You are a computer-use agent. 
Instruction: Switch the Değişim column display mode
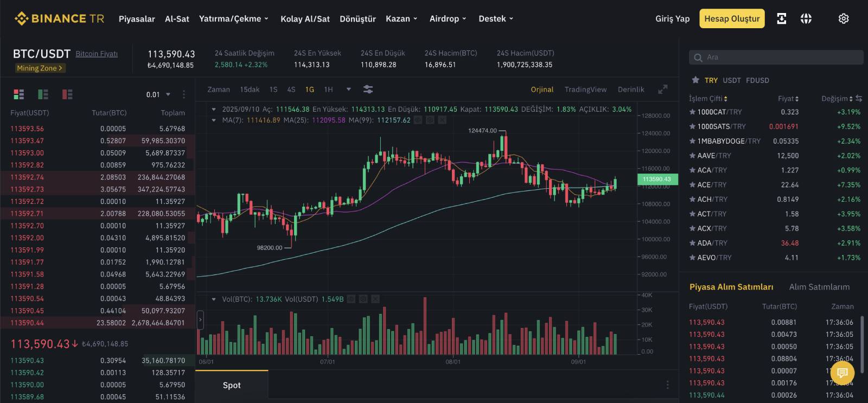[x=859, y=99]
